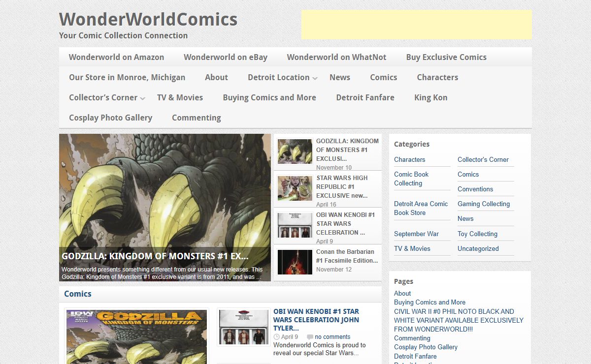Open King Kon menu item
Image resolution: width=591 pixels, height=364 pixels.
tap(431, 97)
